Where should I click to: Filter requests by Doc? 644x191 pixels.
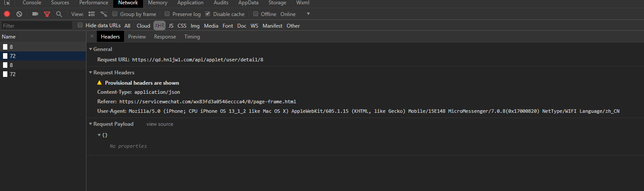(242, 25)
